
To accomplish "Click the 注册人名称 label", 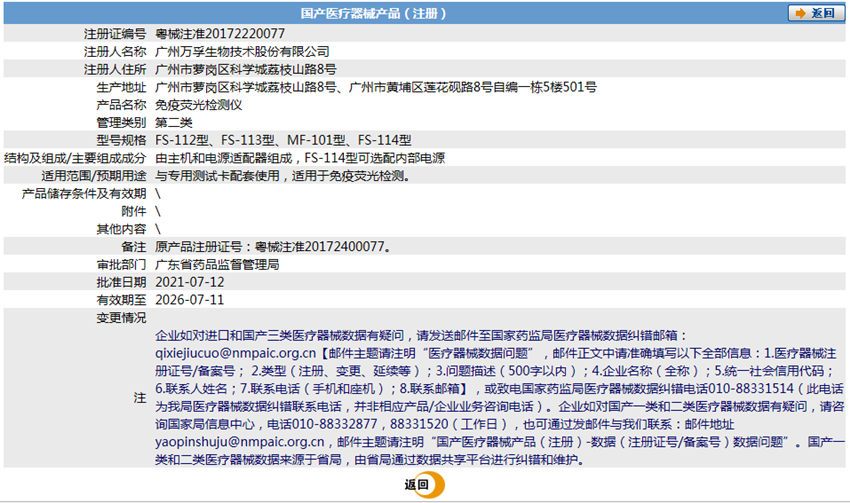I will (x=115, y=51).
